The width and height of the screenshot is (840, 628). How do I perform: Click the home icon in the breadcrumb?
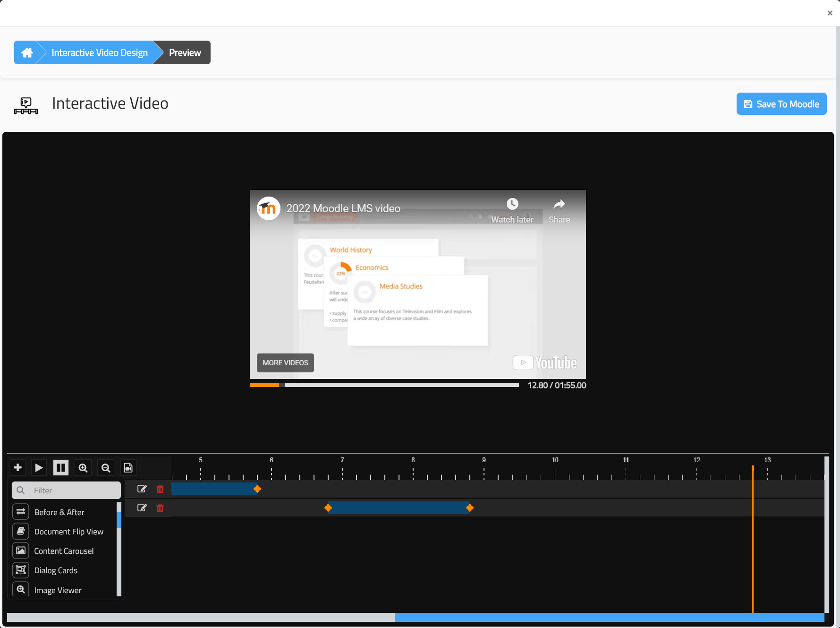coord(27,52)
